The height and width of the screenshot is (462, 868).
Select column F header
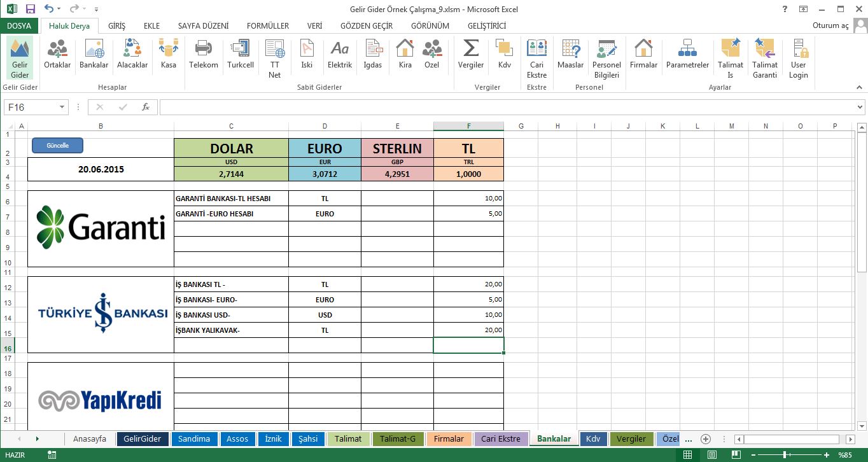(x=469, y=126)
